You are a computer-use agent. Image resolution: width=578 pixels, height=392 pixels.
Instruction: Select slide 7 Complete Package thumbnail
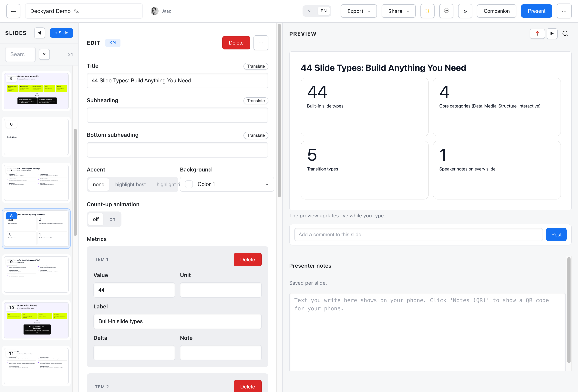click(x=36, y=183)
